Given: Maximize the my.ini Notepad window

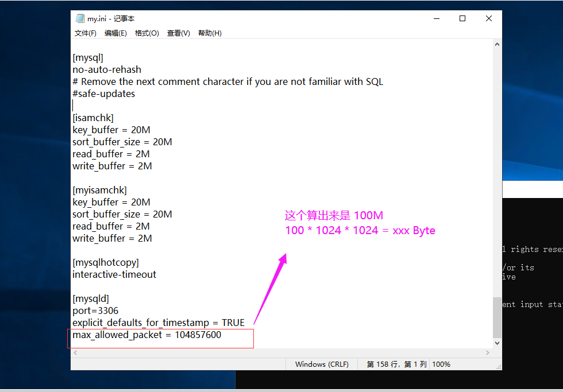Looking at the screenshot, I should tap(462, 18).
